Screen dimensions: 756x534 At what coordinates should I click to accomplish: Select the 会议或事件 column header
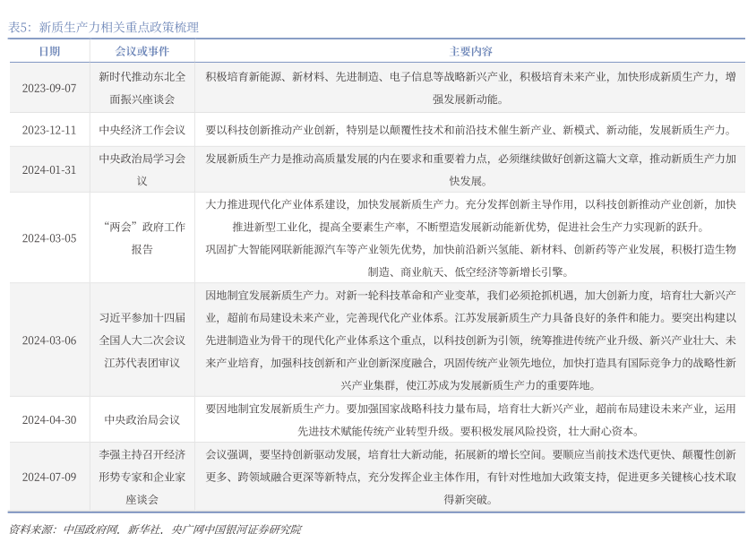(142, 51)
